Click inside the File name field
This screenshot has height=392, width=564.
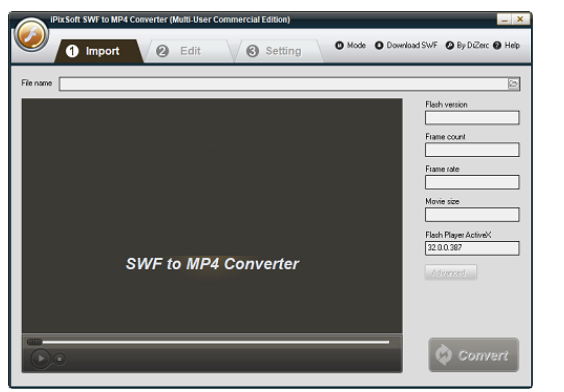pos(283,84)
